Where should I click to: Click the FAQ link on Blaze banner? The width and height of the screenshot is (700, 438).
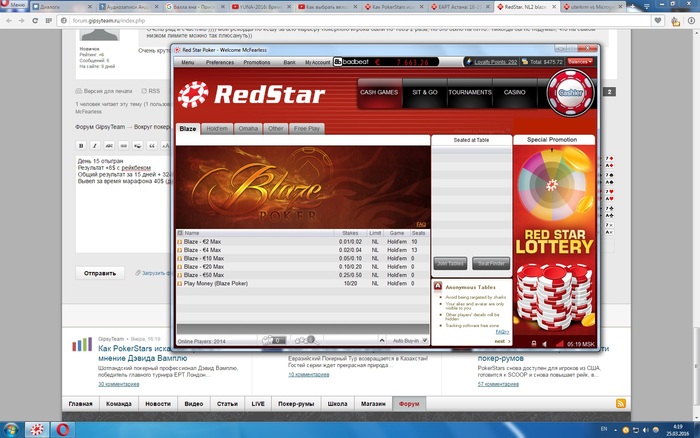(421, 224)
